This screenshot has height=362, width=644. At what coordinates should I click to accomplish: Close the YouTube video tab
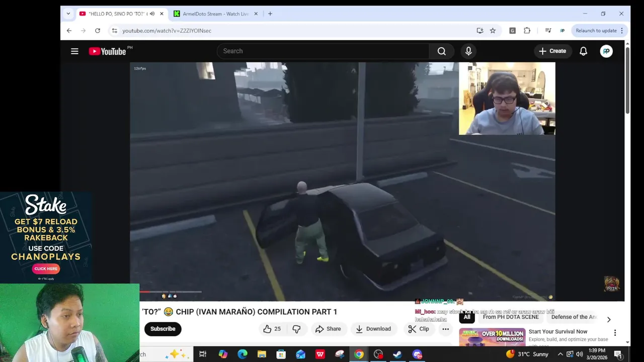coord(162,14)
